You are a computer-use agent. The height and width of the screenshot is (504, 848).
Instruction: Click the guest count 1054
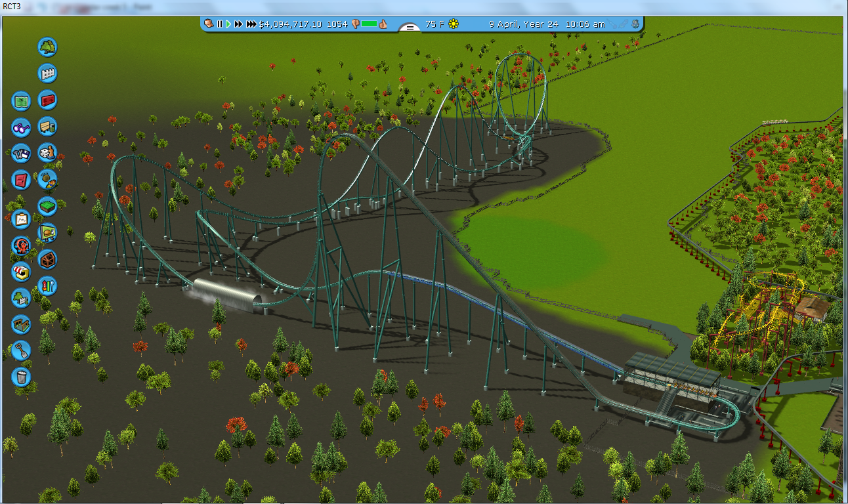(337, 24)
